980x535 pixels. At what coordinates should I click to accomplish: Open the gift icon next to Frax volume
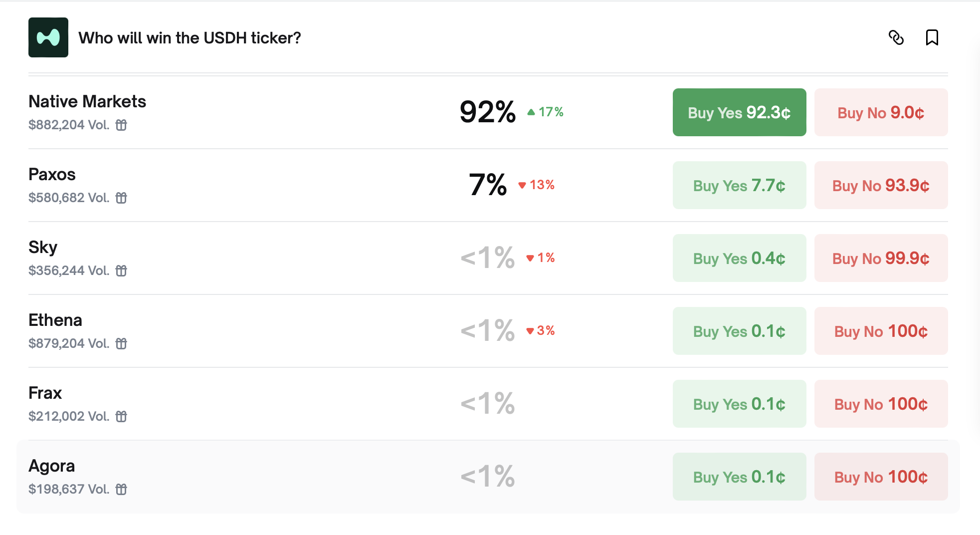tap(122, 416)
